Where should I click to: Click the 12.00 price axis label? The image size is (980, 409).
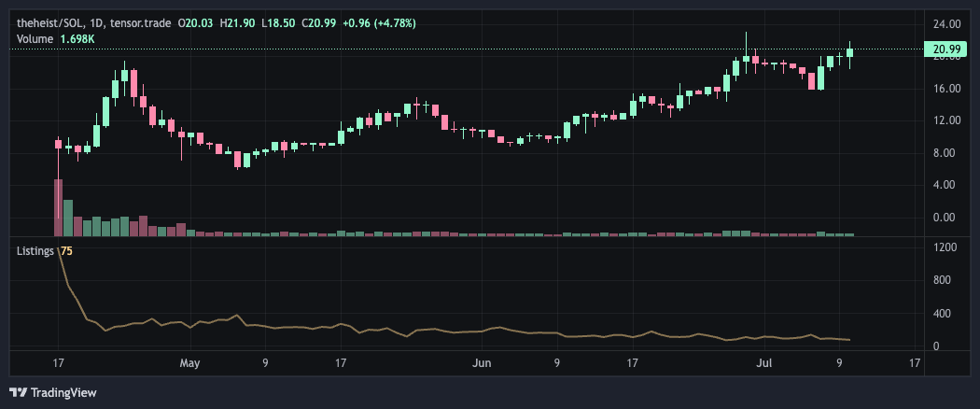point(946,120)
